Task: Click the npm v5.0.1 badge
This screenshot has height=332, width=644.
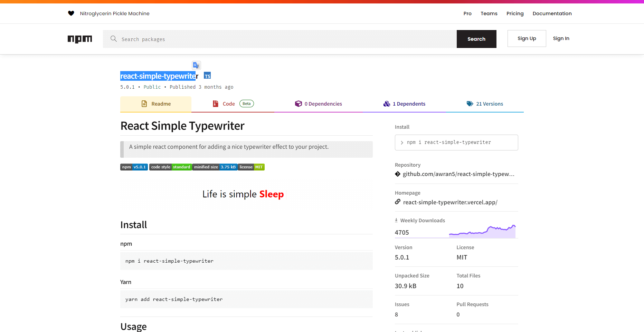Action: click(x=134, y=167)
